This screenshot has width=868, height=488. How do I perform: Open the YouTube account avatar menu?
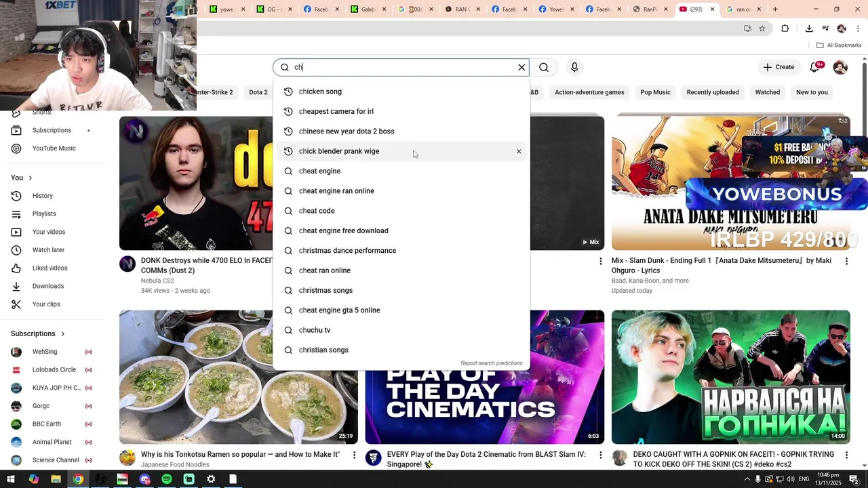click(840, 67)
